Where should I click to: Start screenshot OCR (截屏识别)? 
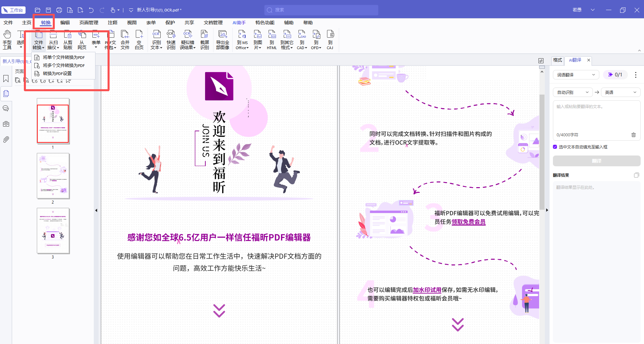205,40
